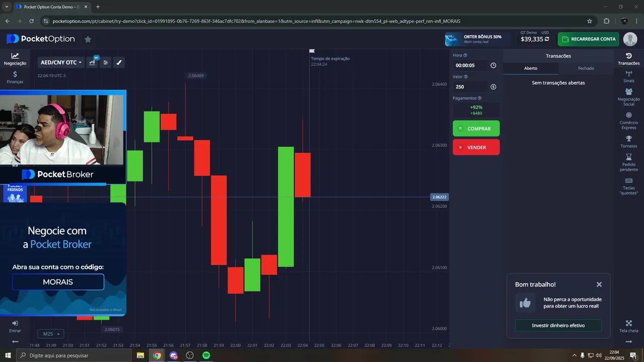644x362 pixels.
Task: Click the Tempo de expiração flag marker
Action: [312, 51]
